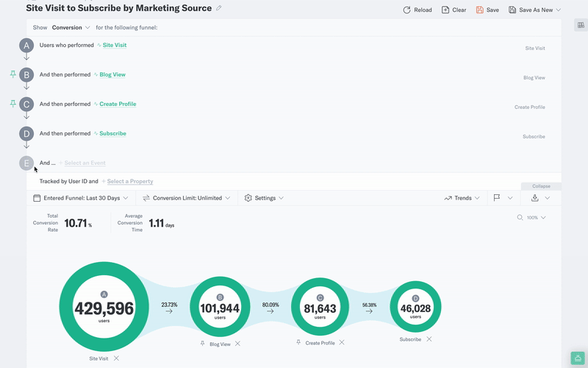Image resolution: width=588 pixels, height=368 pixels.
Task: Clear the current funnel
Action: pos(453,10)
